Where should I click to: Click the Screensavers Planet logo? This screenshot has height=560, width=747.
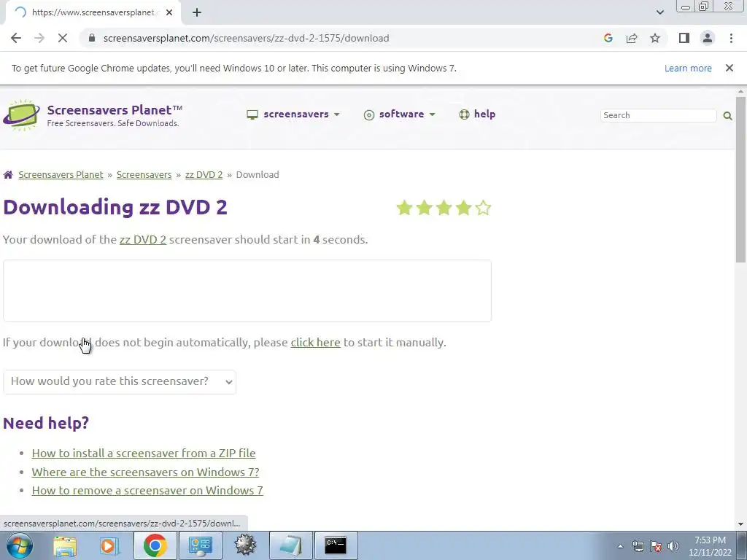93,115
